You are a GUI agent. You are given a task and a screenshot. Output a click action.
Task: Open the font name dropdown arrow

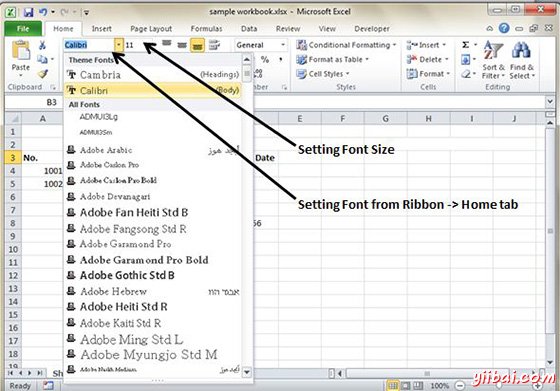[x=119, y=45]
